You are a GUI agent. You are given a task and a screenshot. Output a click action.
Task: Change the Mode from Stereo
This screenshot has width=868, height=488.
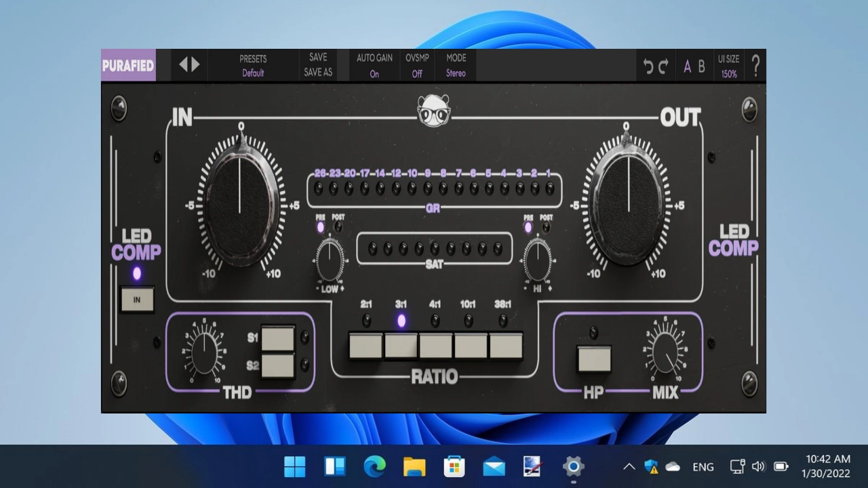[456, 66]
